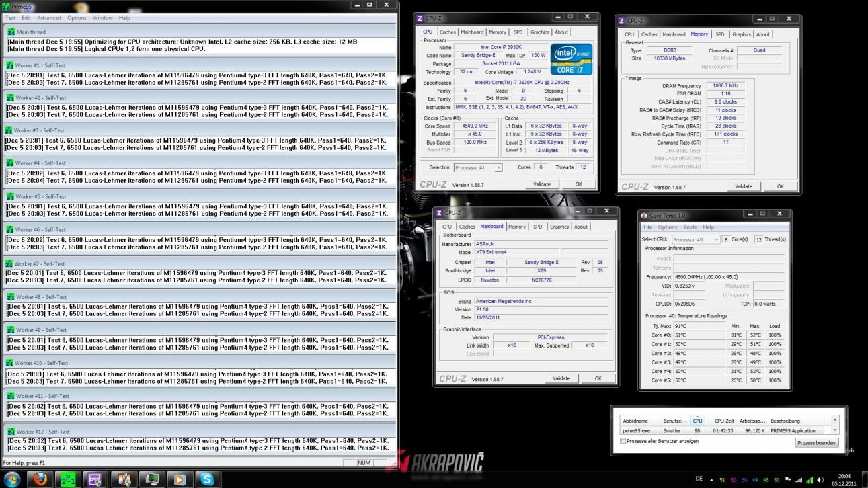Launch Firefox from the taskbar
This screenshot has width=868, height=488.
pos(41,479)
